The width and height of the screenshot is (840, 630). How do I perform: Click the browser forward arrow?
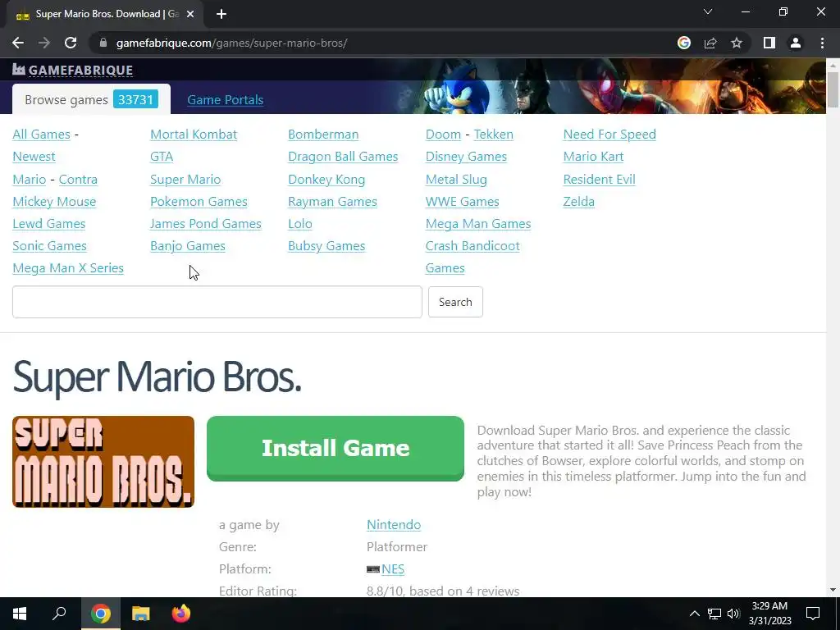pyautogui.click(x=44, y=43)
